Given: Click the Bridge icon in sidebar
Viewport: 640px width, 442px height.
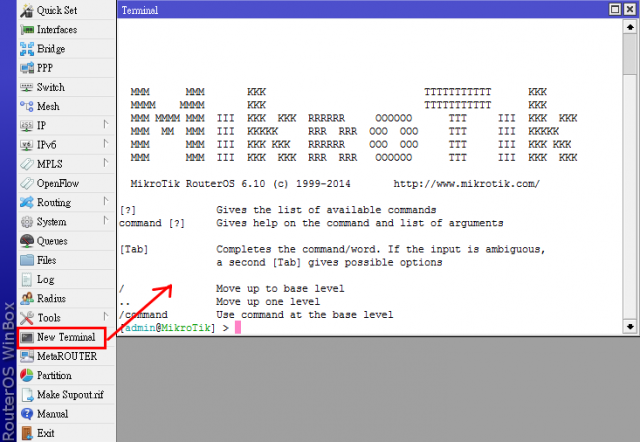Looking at the screenshot, I should click(x=27, y=49).
